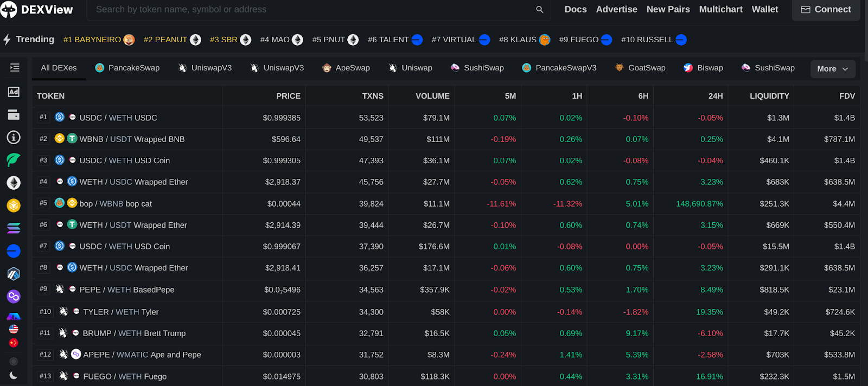Open trending token #10 RUSSELL
Screen dimensions: 868x386
pyautogui.click(x=654, y=40)
